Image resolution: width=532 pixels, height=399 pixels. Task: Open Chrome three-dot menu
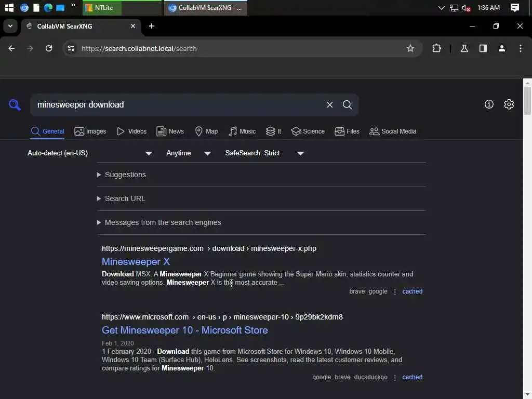pos(521,48)
